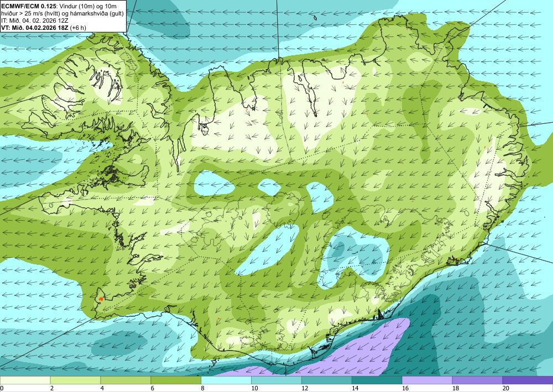Click the legend scale label "10"
553x392 pixels.
[x=254, y=388]
